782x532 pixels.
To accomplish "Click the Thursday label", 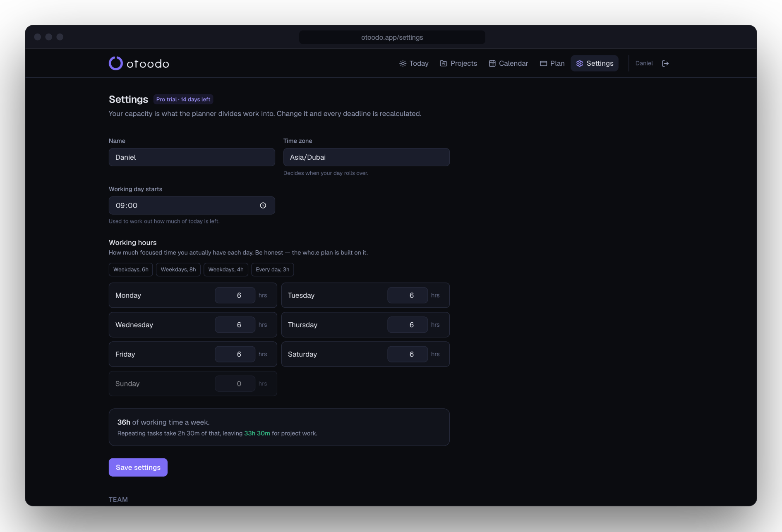I will coord(302,325).
